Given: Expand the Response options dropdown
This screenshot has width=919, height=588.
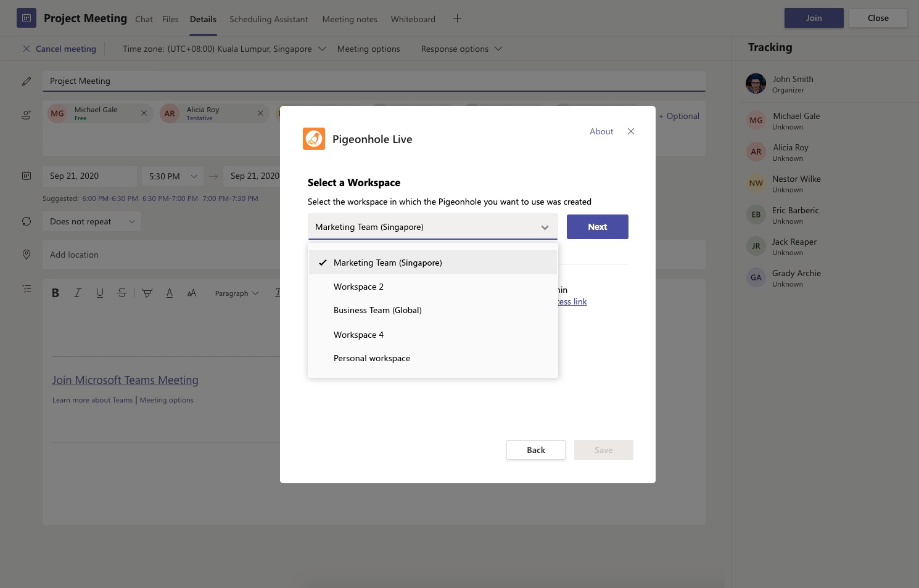Looking at the screenshot, I should [498, 49].
